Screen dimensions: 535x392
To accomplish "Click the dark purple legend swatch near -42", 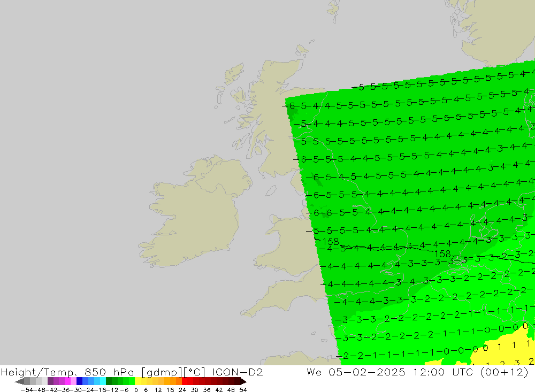I will [x=50, y=381].
